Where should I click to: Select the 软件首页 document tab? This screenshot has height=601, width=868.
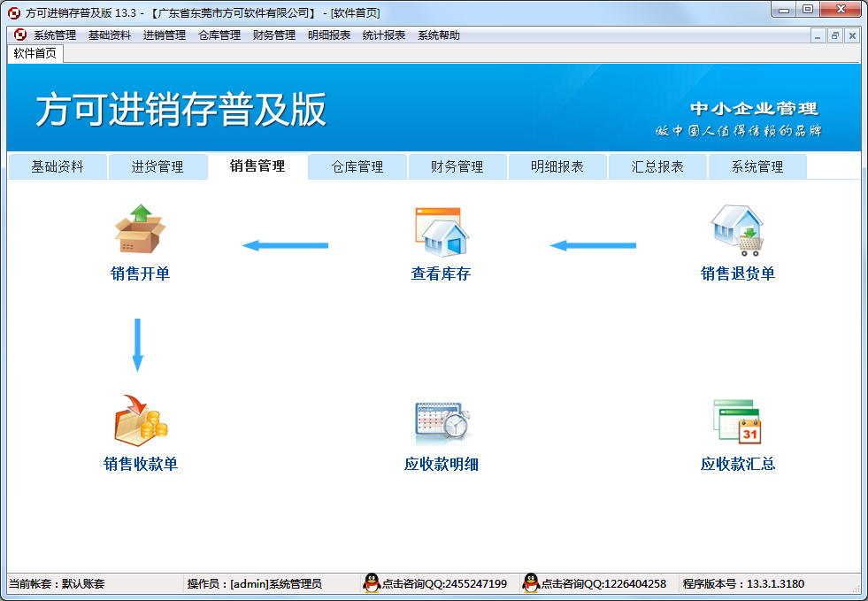click(x=35, y=53)
